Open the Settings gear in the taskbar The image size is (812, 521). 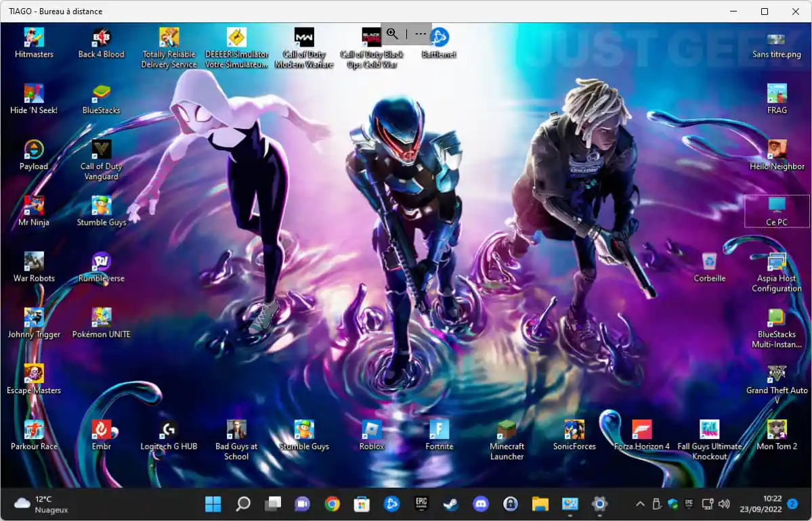[x=599, y=504]
